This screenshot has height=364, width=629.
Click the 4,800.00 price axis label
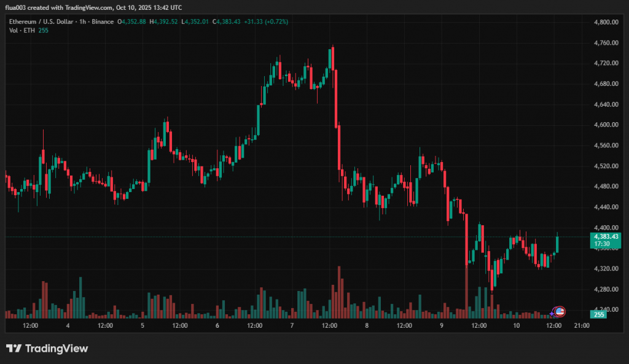[x=606, y=22]
